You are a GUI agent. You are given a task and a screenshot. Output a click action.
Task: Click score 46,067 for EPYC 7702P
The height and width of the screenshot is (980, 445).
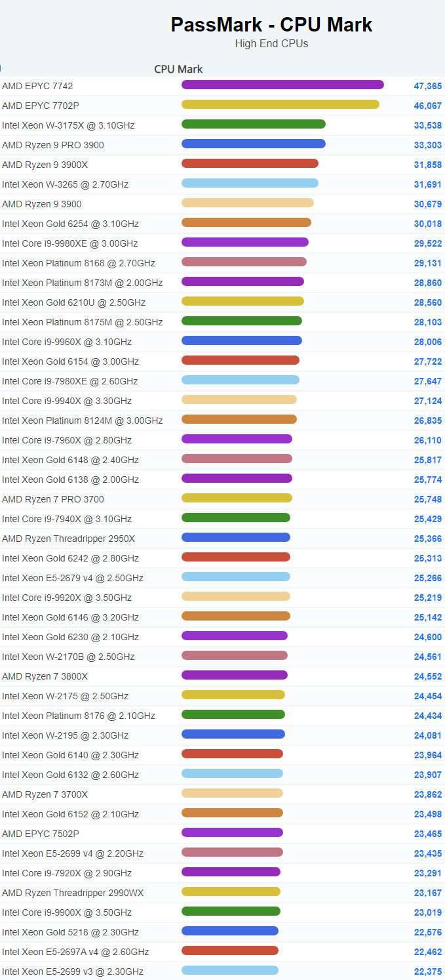coord(428,106)
